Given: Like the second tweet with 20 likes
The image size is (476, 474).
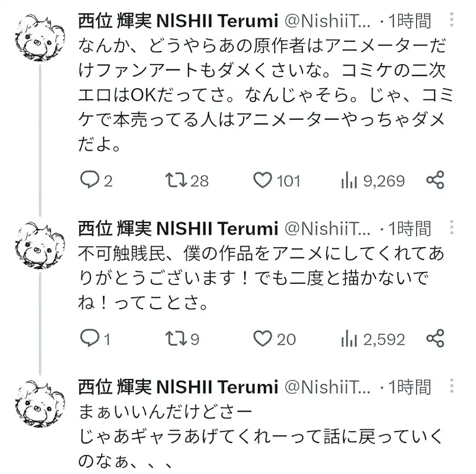Looking at the screenshot, I should [263, 339].
